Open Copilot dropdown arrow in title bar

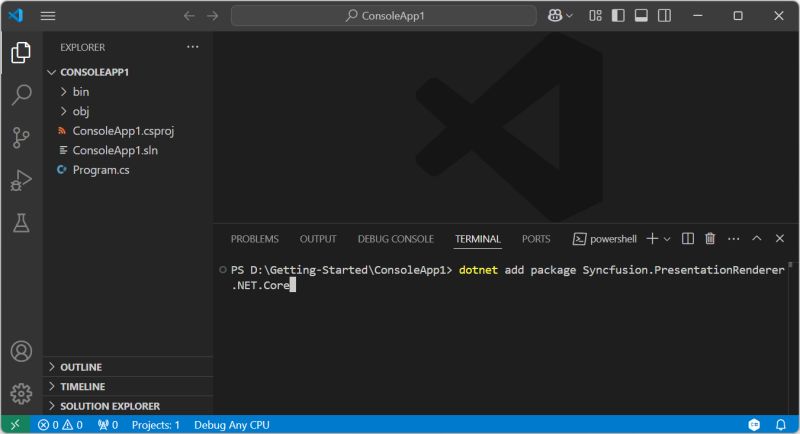pos(569,16)
